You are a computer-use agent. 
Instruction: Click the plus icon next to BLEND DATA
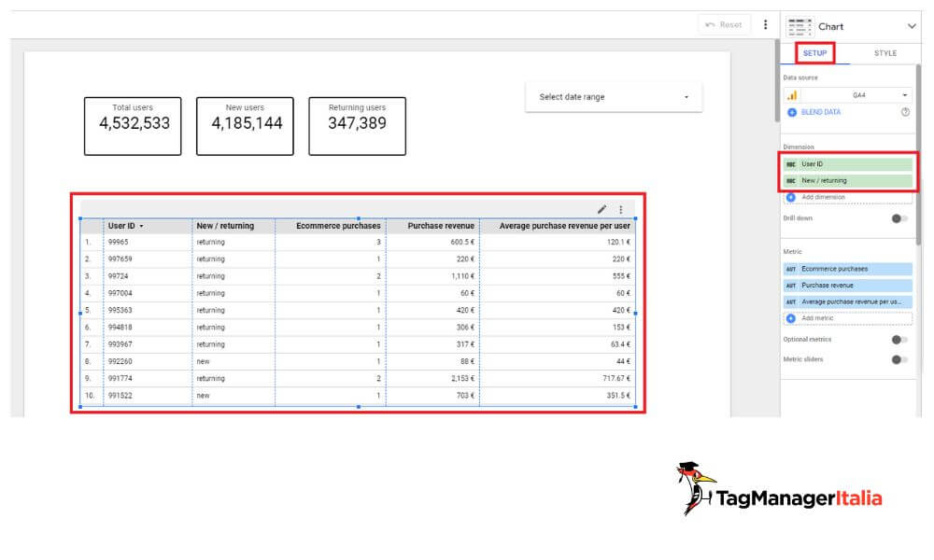coord(792,113)
